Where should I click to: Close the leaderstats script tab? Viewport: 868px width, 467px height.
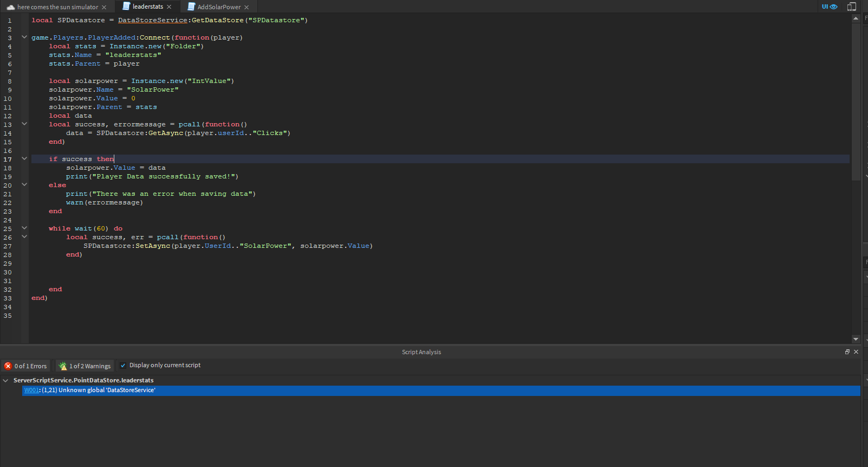[x=169, y=7]
